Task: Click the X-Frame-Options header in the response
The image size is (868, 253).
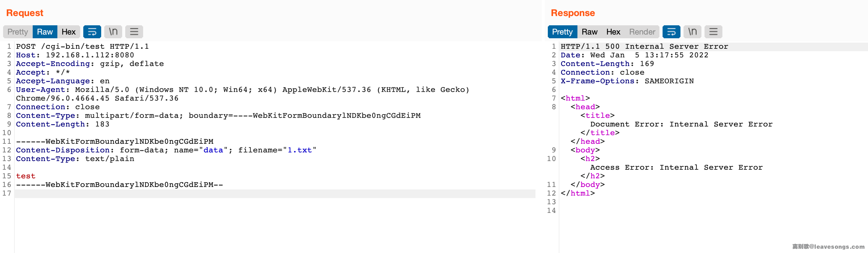Action: coord(597,81)
